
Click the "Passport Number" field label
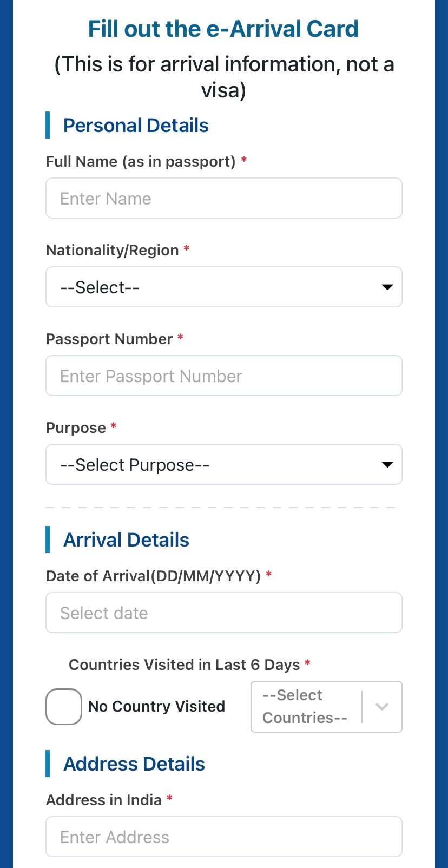click(109, 339)
